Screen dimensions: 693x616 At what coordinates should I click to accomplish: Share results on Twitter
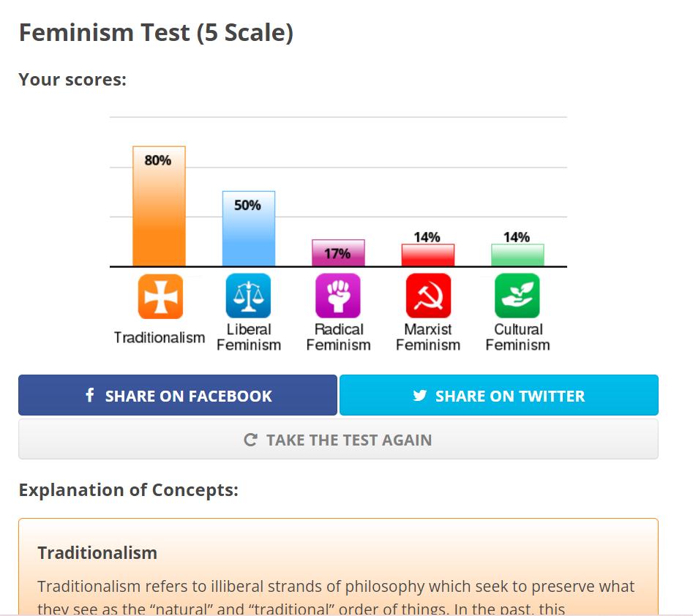(x=499, y=396)
